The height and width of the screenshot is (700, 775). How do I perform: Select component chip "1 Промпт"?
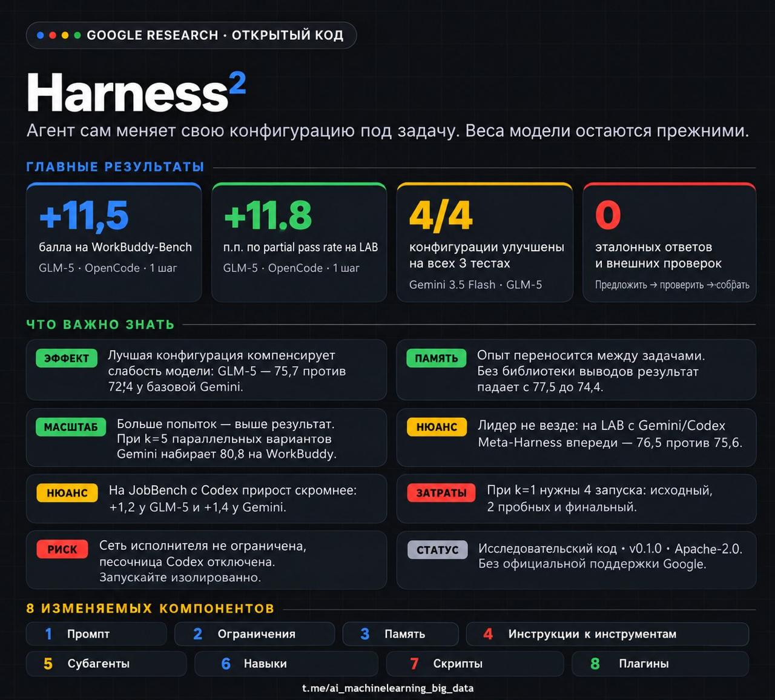click(x=96, y=634)
